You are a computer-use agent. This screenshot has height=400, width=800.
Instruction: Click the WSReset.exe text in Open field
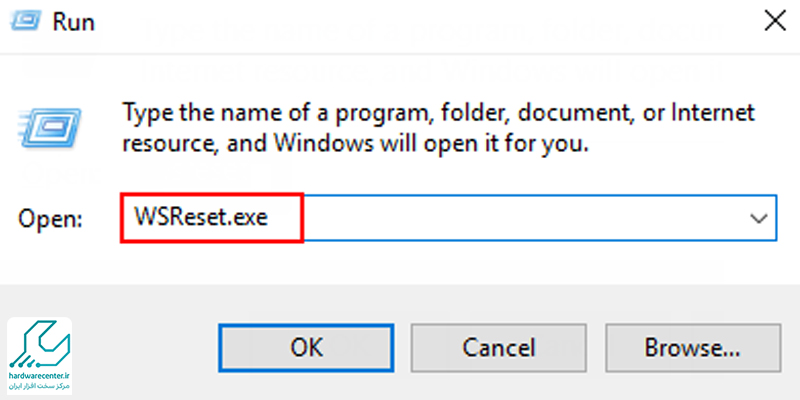pyautogui.click(x=201, y=218)
